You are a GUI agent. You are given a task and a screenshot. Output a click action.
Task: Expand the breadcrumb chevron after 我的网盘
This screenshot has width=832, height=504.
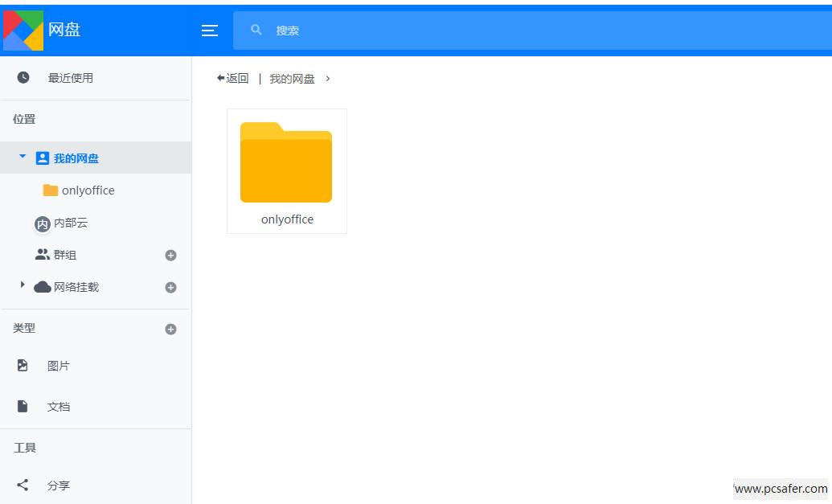[328, 79]
